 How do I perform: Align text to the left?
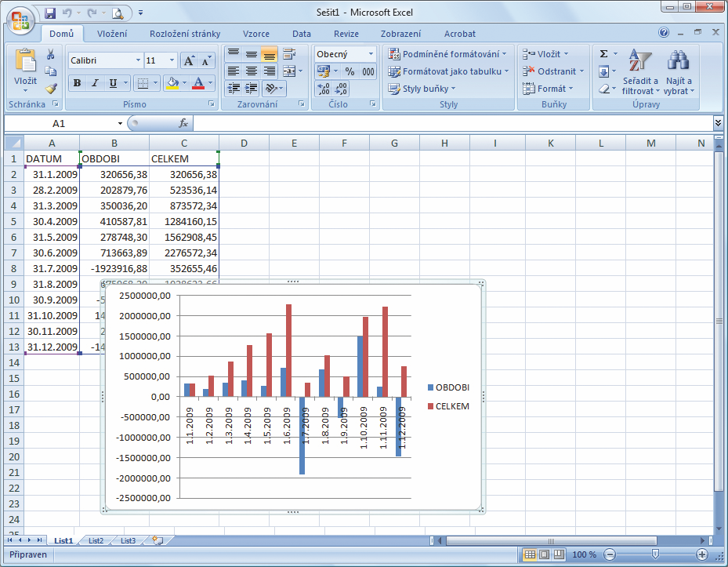pos(233,71)
